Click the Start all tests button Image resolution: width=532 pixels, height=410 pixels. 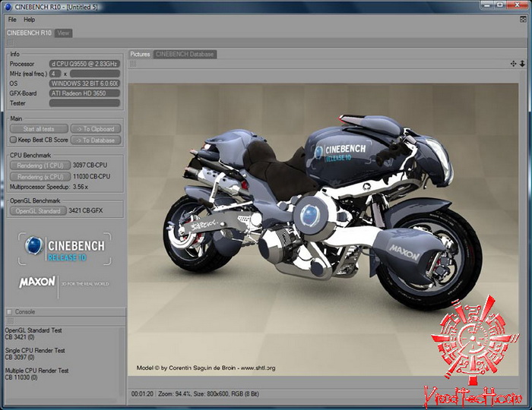pyautogui.click(x=39, y=129)
